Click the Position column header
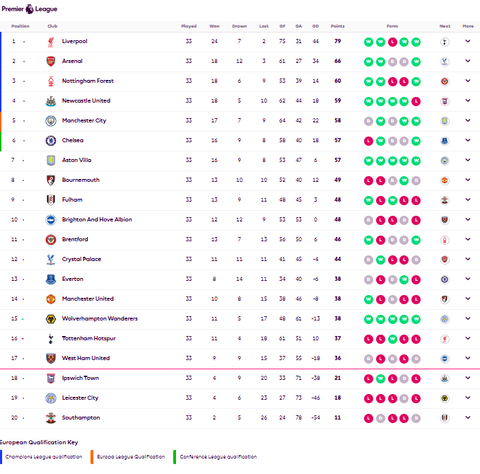Image resolution: width=480 pixels, height=474 pixels. click(x=20, y=26)
